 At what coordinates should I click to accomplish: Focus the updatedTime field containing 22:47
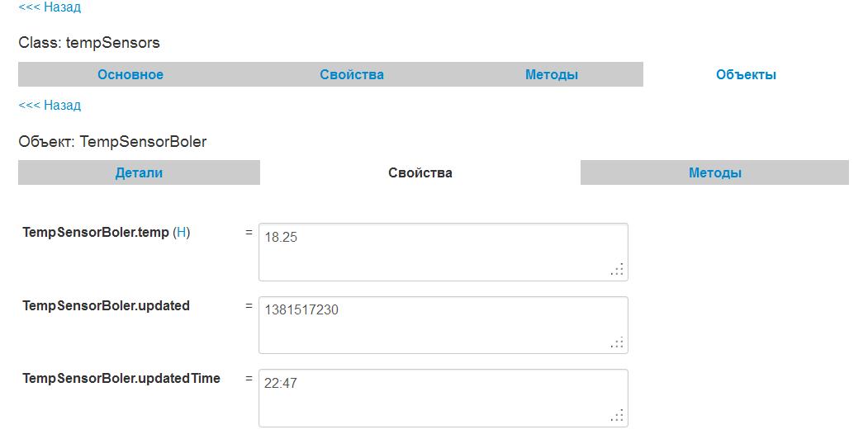coord(443,397)
